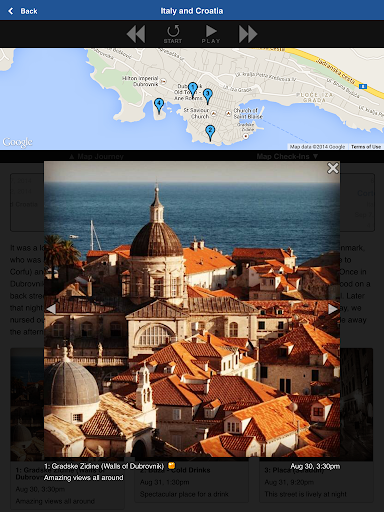Play the map journey
The image size is (384, 512).
pyautogui.click(x=211, y=34)
